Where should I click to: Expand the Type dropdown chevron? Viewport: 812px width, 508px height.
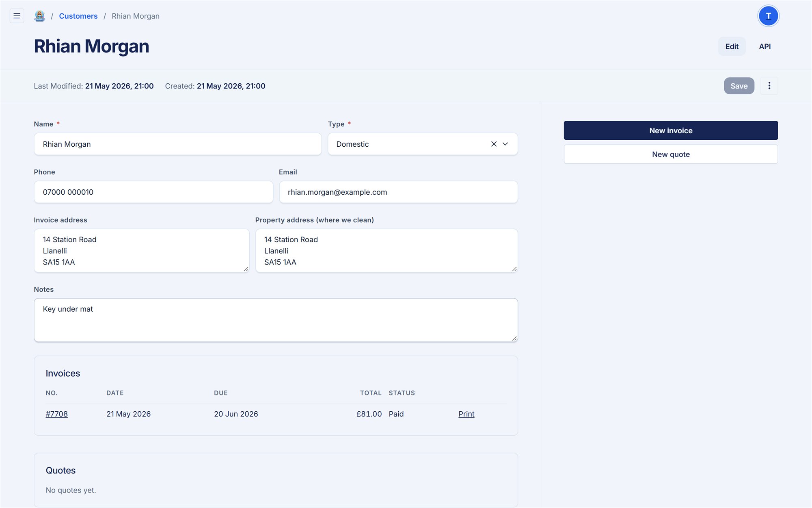pyautogui.click(x=505, y=144)
